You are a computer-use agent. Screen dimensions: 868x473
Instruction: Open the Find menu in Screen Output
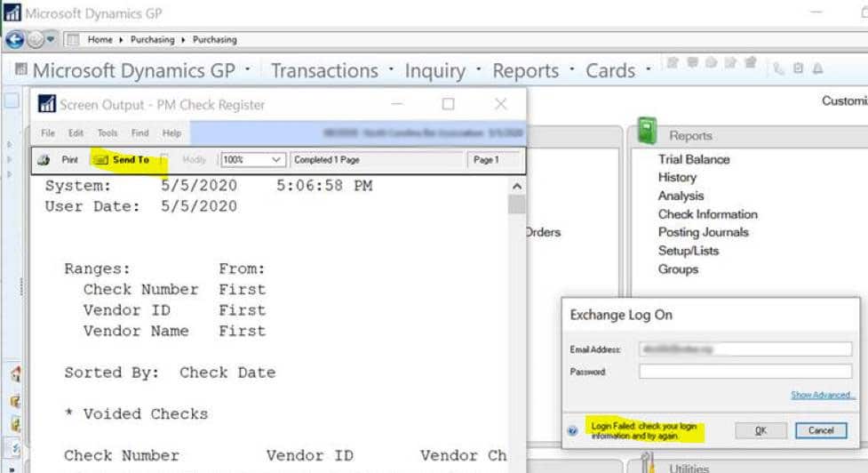[140, 133]
